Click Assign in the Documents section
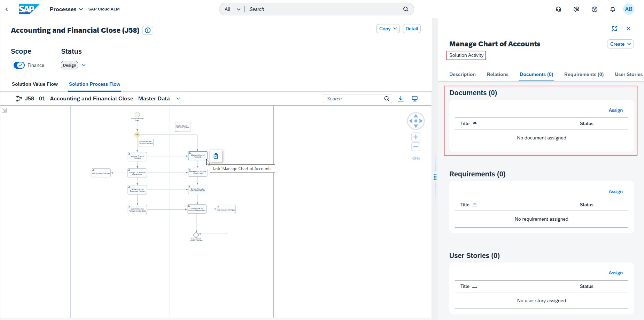The image size is (644, 320). (x=615, y=110)
